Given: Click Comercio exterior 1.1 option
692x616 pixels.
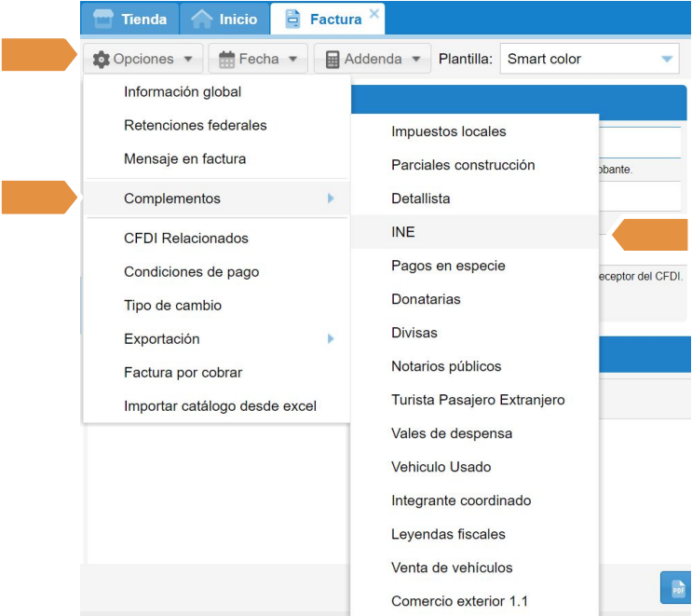Looking at the screenshot, I should pyautogui.click(x=460, y=601).
